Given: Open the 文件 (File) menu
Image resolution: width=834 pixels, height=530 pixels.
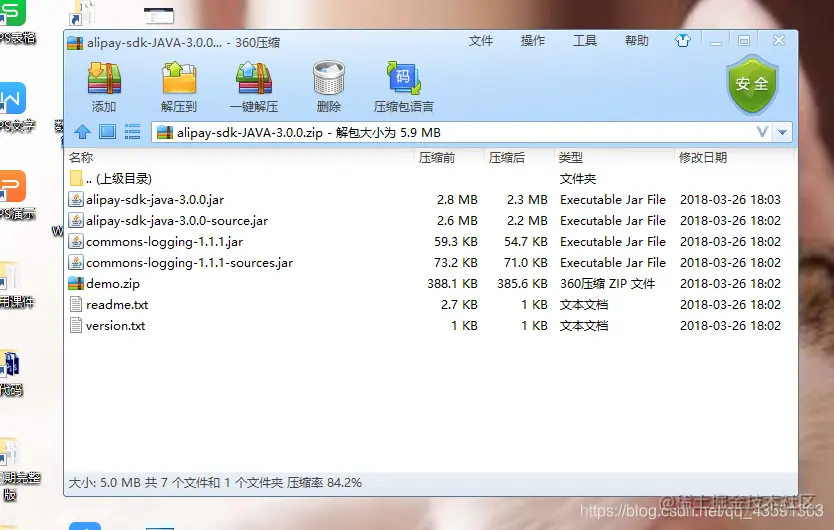Looking at the screenshot, I should [x=481, y=41].
